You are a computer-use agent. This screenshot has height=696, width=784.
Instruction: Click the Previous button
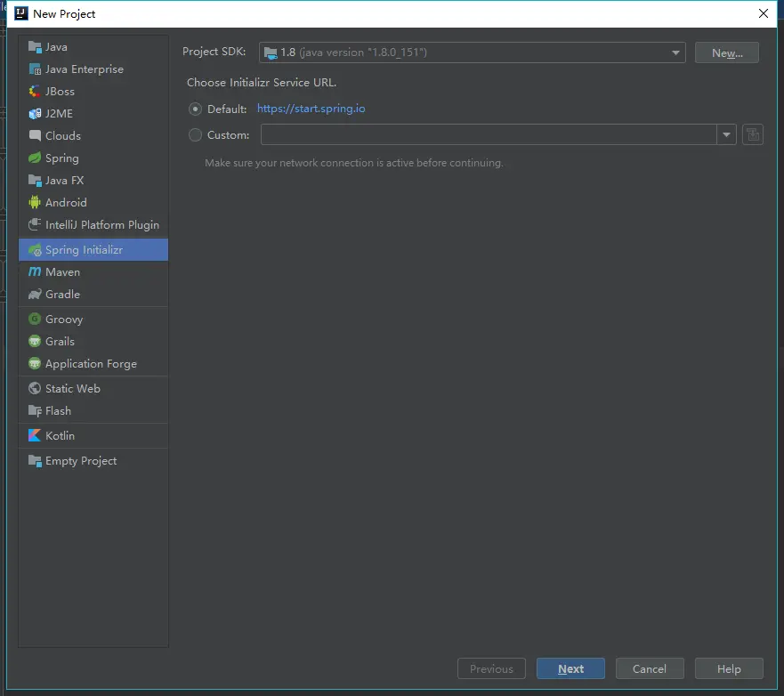click(491, 668)
